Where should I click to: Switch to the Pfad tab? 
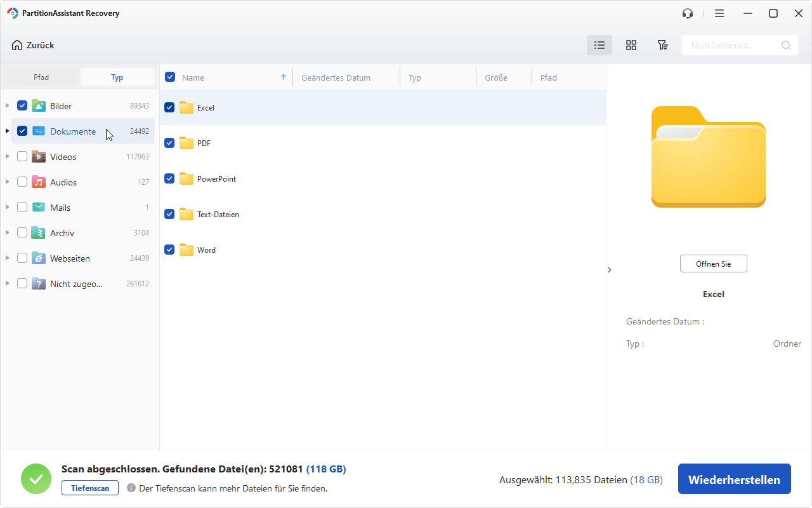pos(41,77)
